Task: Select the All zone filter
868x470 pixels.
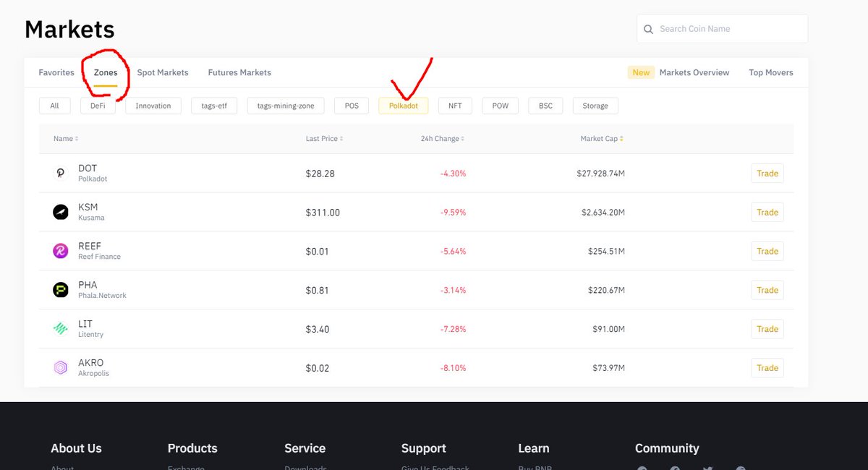Action: point(54,106)
